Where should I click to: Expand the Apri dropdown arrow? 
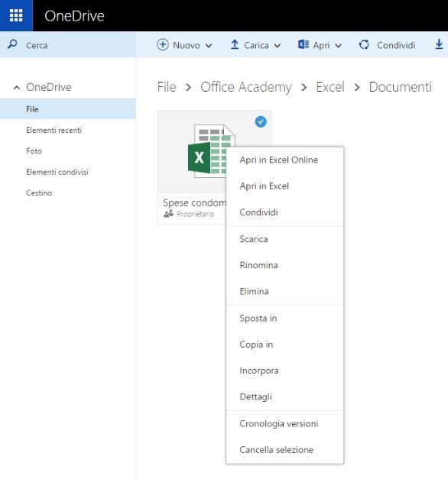[x=338, y=46]
